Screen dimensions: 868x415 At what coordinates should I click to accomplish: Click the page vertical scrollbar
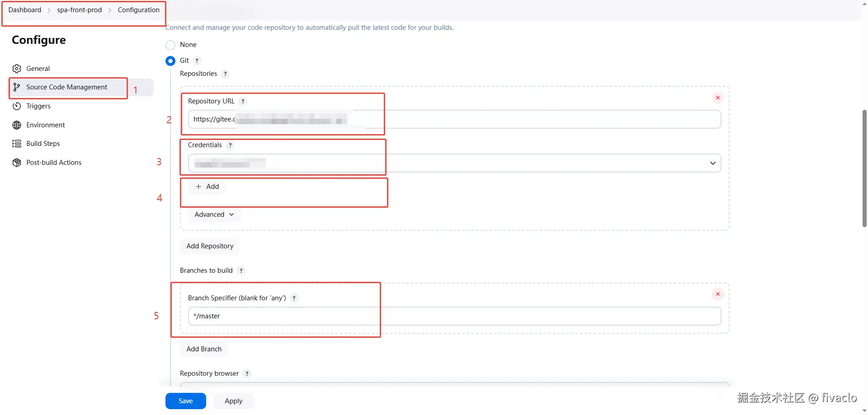click(864, 168)
